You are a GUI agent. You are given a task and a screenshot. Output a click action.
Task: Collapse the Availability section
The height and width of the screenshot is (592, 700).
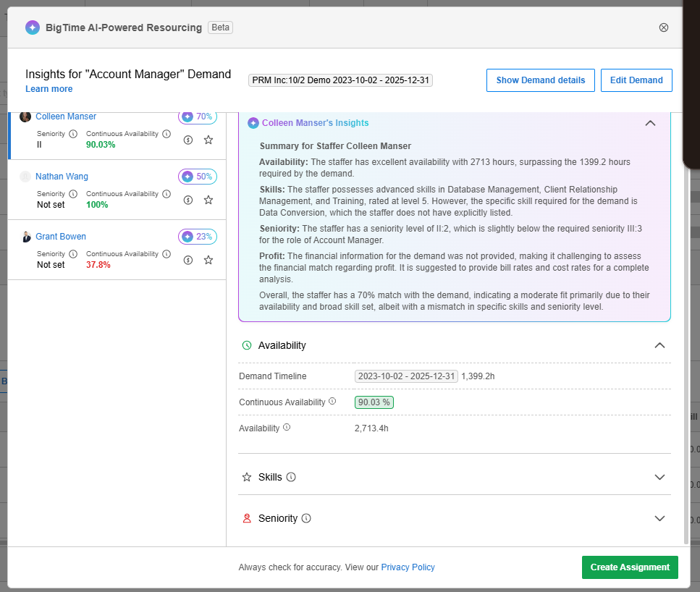659,345
